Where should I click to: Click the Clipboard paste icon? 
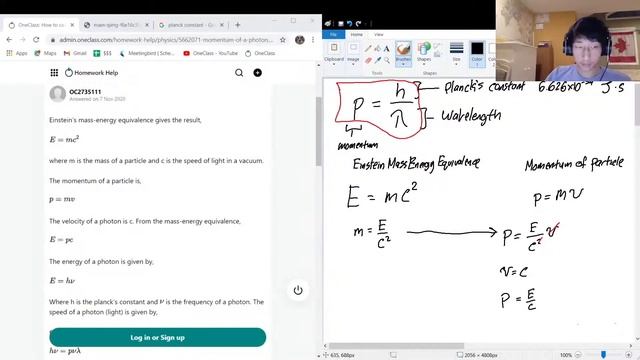[334, 48]
